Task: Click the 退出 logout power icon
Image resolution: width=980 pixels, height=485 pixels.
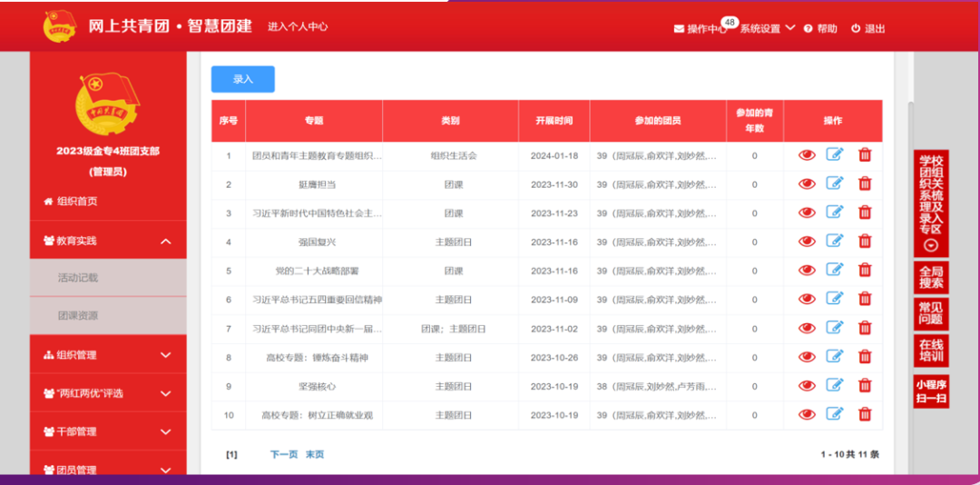Action: coord(856,29)
